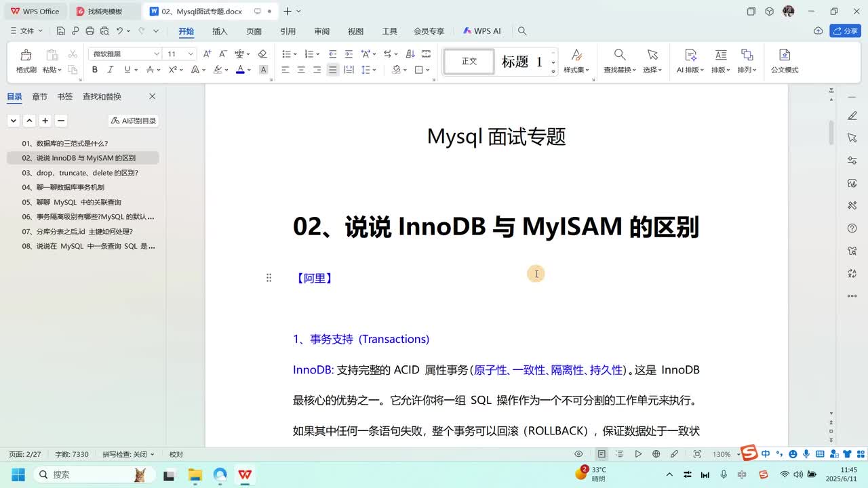Decrease font size with A- icon

pyautogui.click(x=223, y=54)
